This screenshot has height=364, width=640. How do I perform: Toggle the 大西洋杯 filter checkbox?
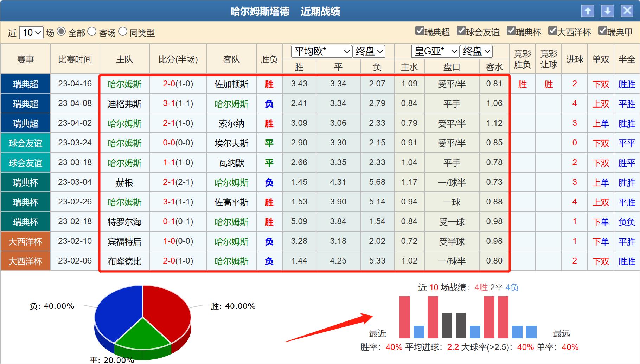point(553,31)
